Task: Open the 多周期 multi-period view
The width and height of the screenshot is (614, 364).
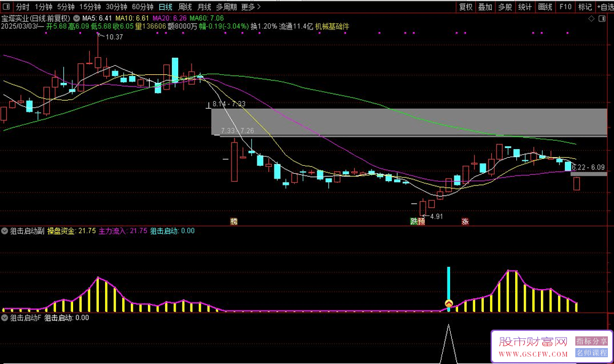Action: pyautogui.click(x=227, y=7)
